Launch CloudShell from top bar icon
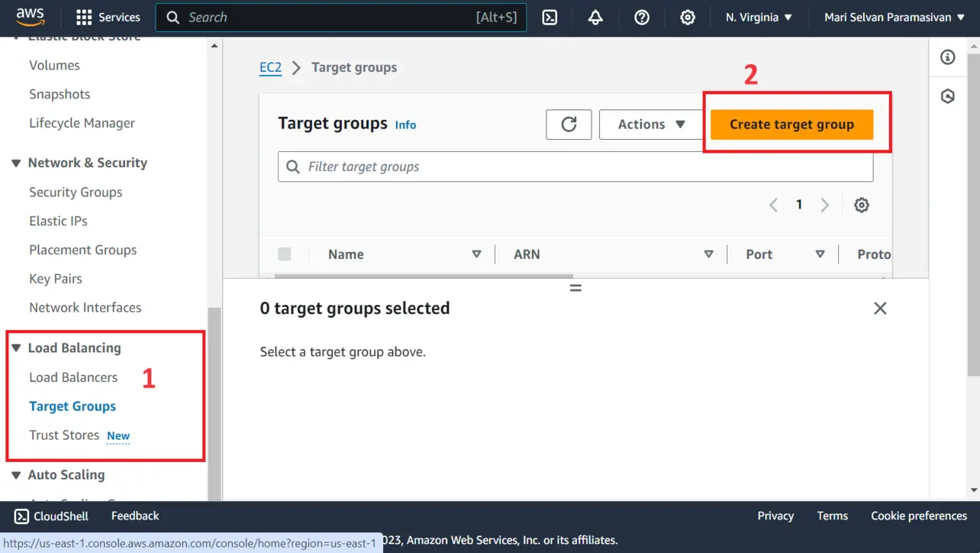 point(550,17)
